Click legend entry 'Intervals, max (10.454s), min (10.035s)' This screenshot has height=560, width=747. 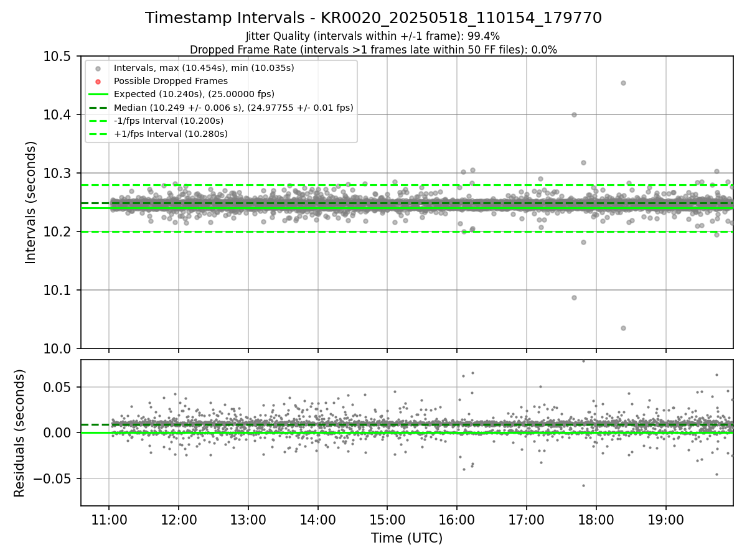point(204,68)
